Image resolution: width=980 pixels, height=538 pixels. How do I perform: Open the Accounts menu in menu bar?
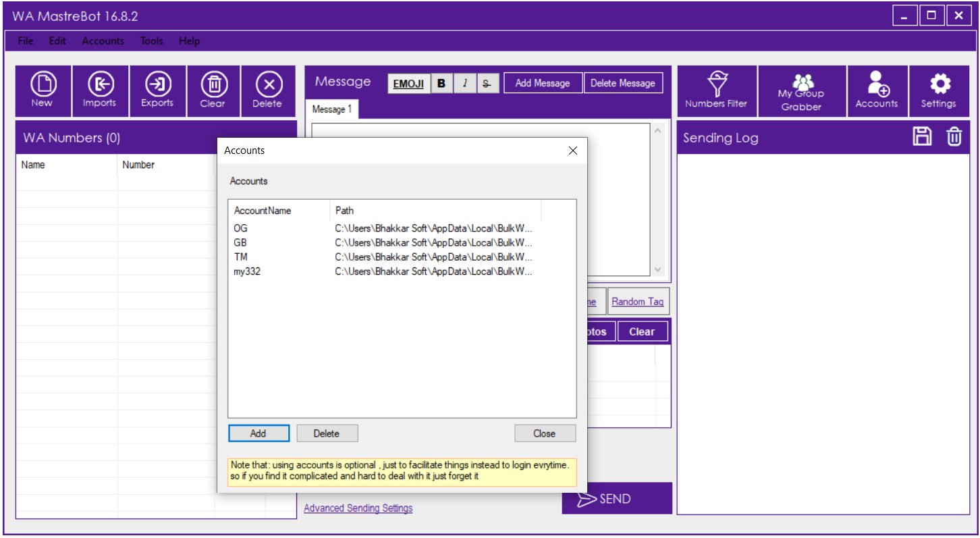point(103,41)
